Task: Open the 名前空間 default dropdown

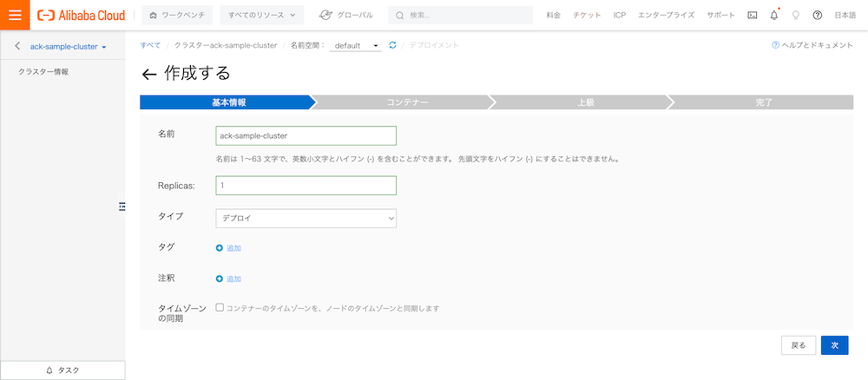Action: [x=355, y=45]
